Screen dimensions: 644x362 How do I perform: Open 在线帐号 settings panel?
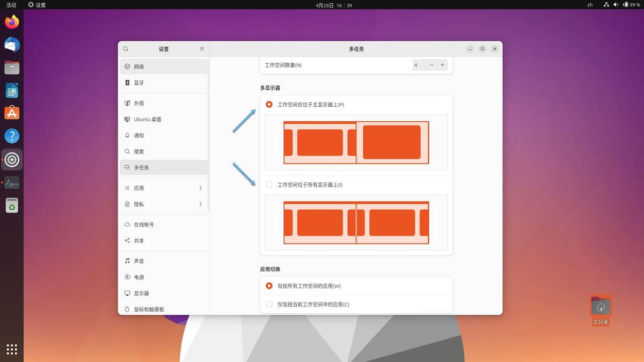coord(164,225)
